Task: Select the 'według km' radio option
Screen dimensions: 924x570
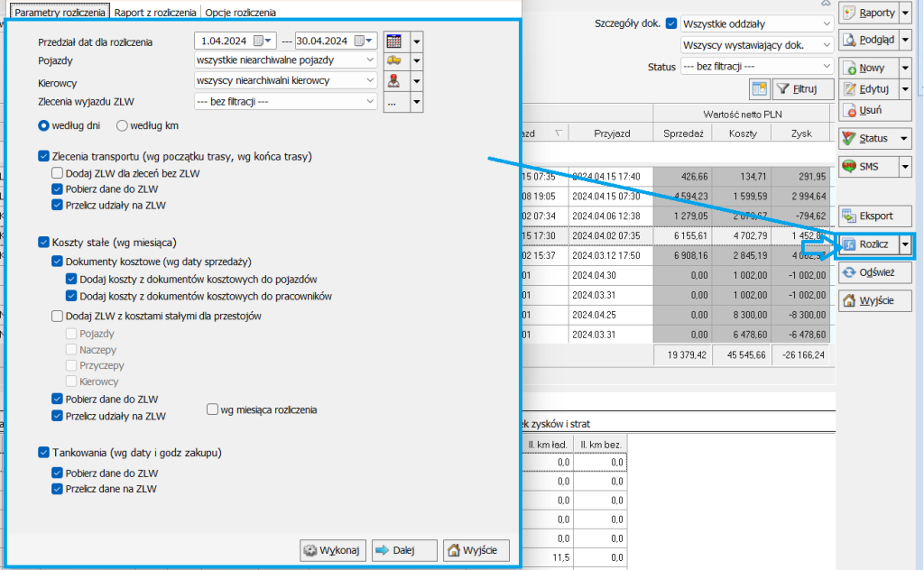Action: pyautogui.click(x=123, y=125)
